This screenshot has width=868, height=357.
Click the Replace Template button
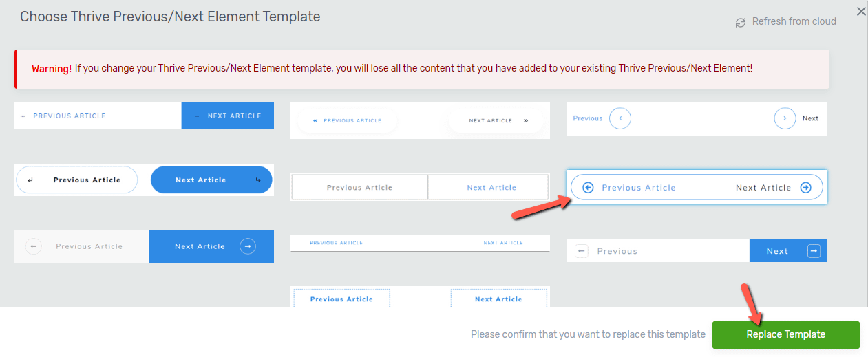pos(785,334)
